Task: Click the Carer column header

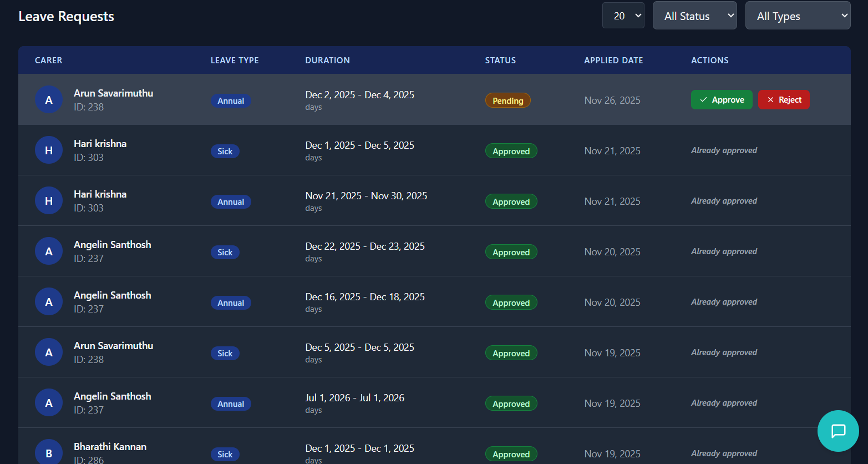Action: click(49, 60)
